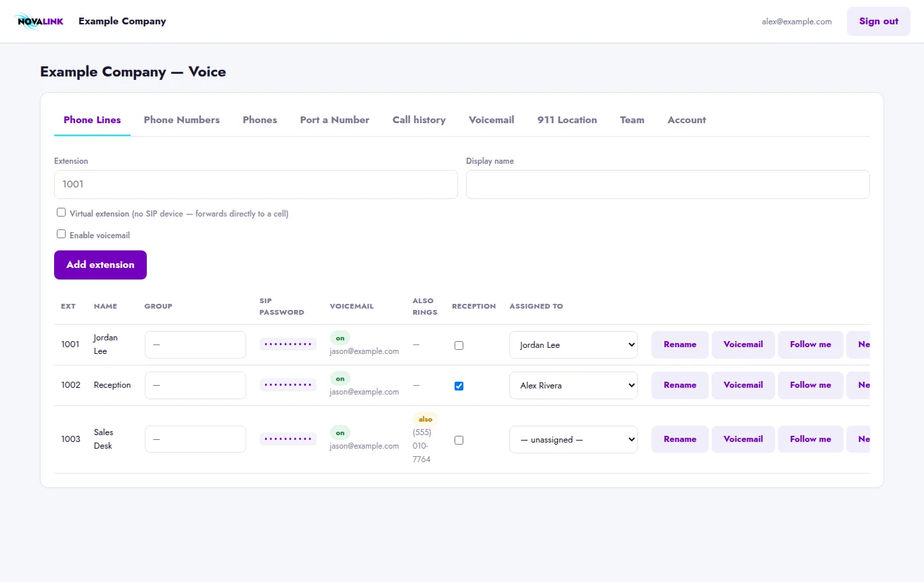
Task: Check the Reception box for extension 1001
Action: [459, 345]
